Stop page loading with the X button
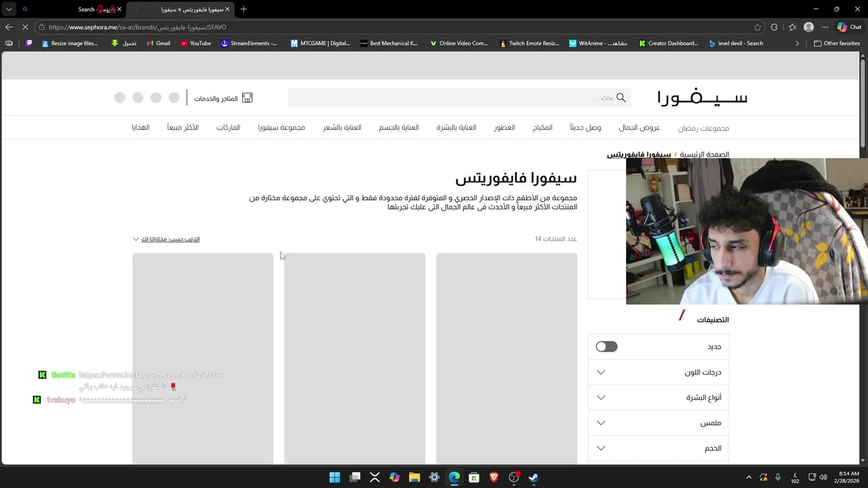This screenshot has width=868, height=488. (25, 27)
